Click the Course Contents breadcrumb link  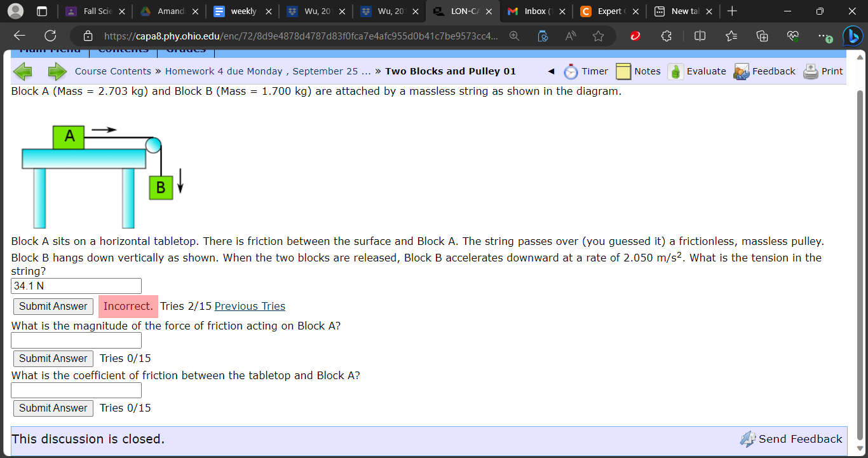coord(113,71)
